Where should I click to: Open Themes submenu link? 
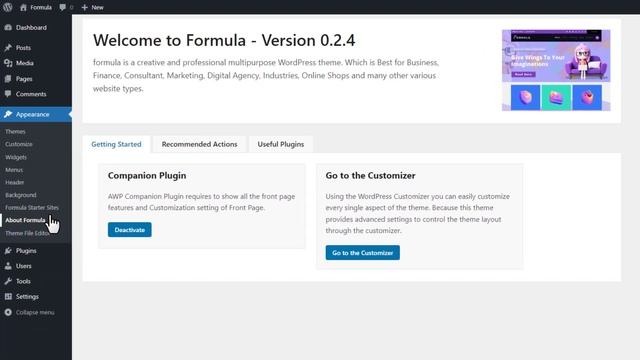pos(16,131)
